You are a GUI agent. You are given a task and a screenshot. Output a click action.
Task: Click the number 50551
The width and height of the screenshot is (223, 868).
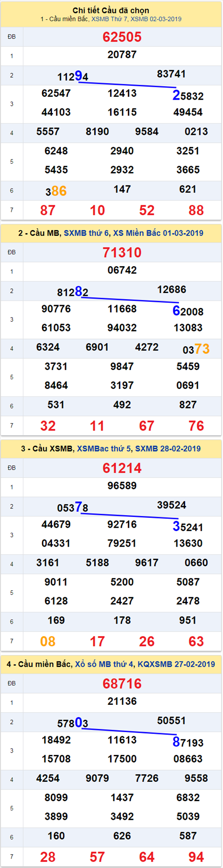coord(171,721)
